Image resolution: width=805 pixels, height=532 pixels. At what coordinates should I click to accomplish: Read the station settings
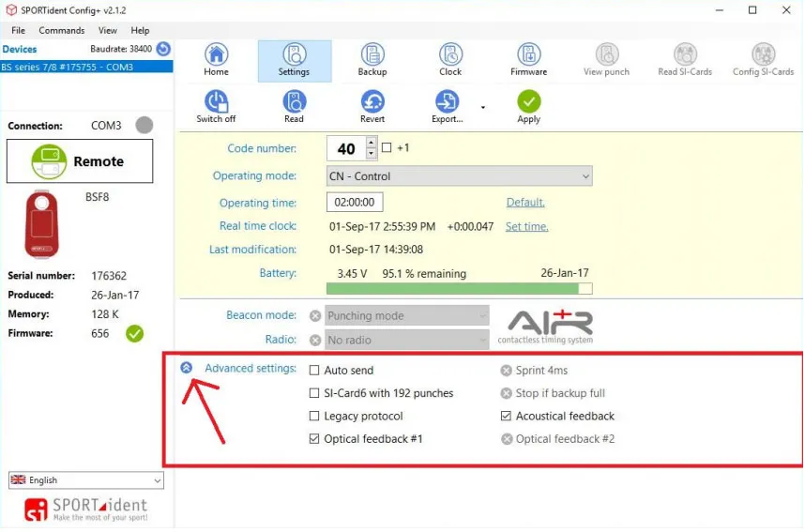coord(295,107)
